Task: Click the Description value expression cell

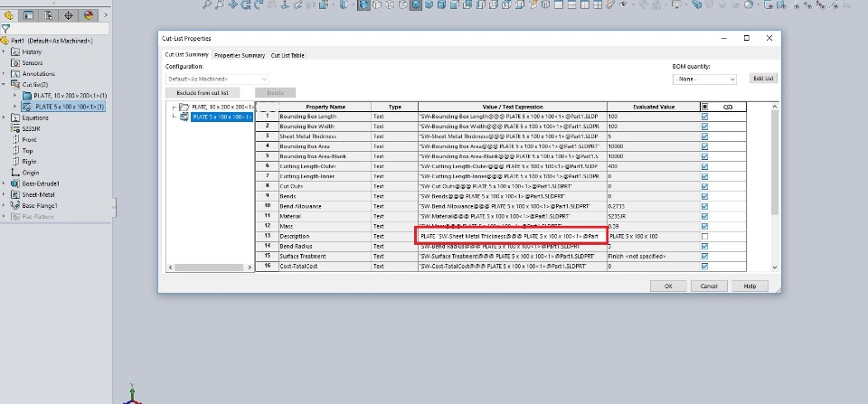Action: (512, 236)
